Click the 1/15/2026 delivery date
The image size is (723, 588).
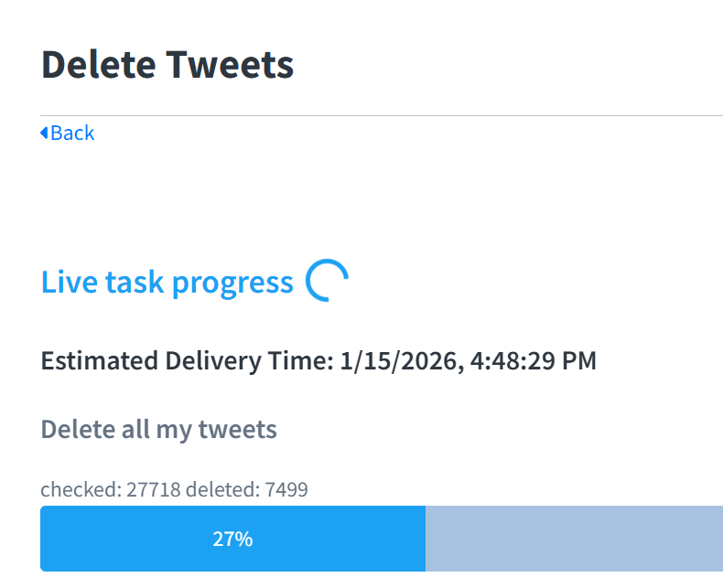coord(400,361)
